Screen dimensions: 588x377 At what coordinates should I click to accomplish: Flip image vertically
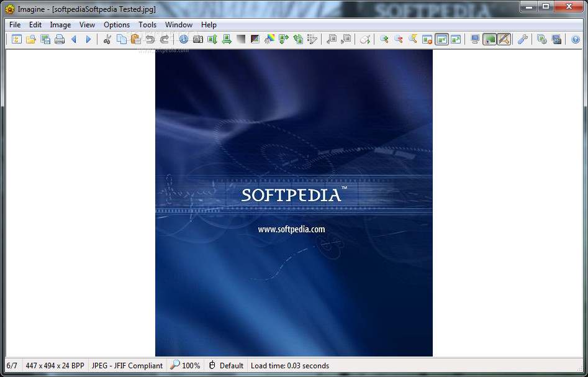coord(212,39)
